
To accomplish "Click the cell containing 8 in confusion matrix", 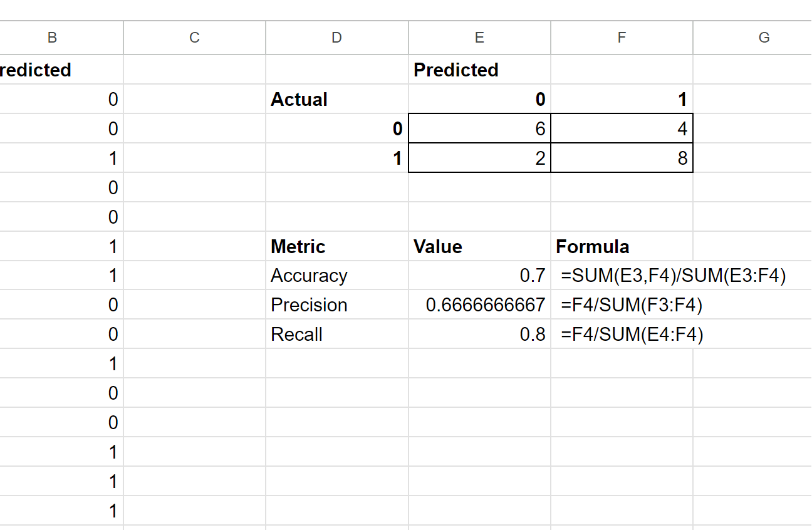I will point(622,158).
